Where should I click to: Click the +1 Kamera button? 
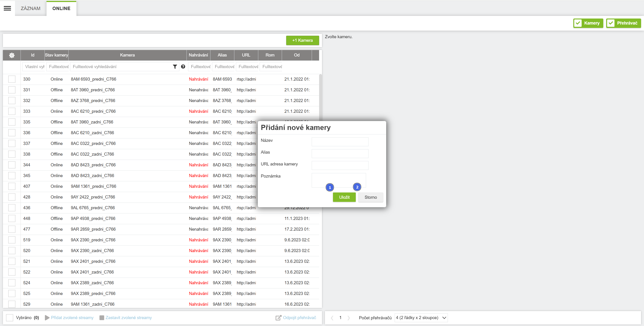pos(302,40)
